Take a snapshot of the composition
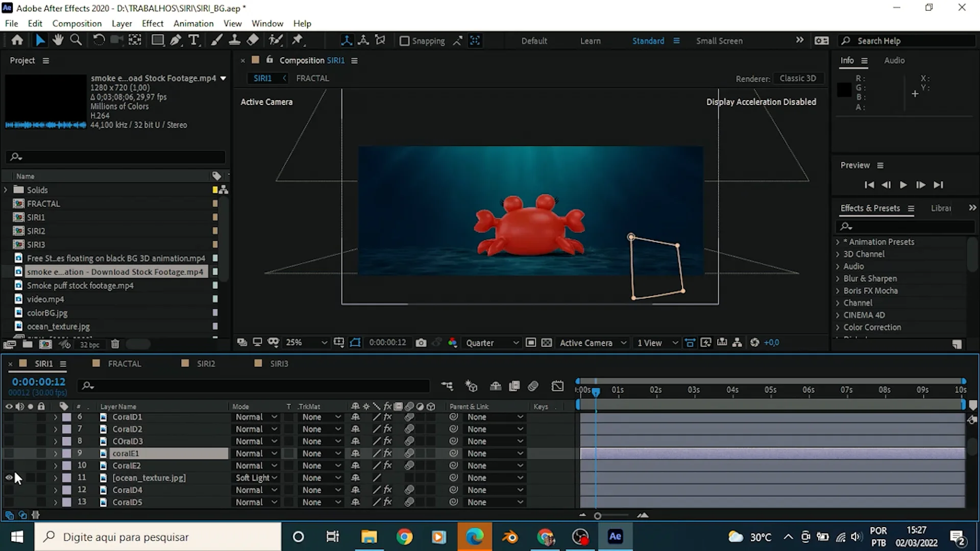 click(422, 342)
